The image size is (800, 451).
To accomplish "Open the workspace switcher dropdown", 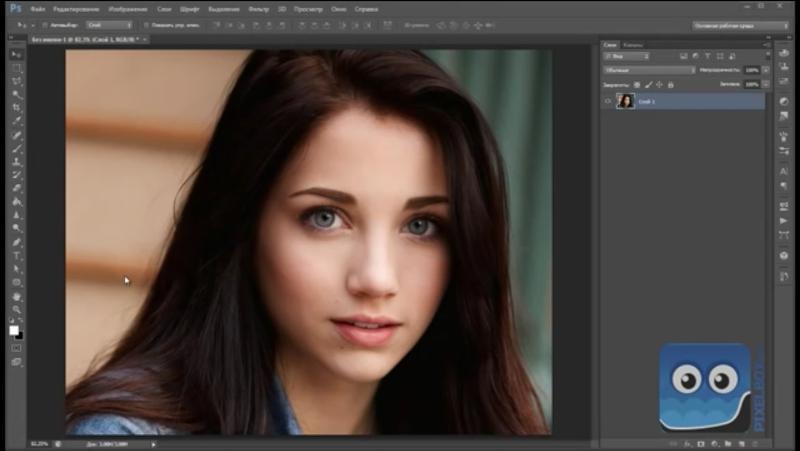I will [x=740, y=25].
